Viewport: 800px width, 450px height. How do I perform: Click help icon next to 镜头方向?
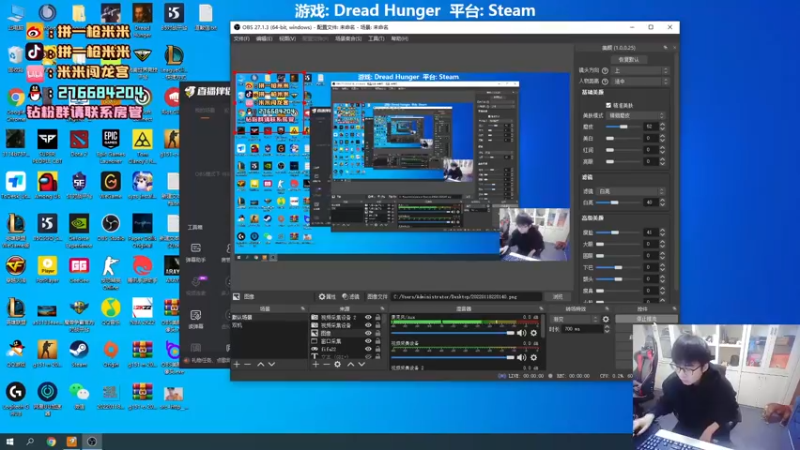pos(605,70)
